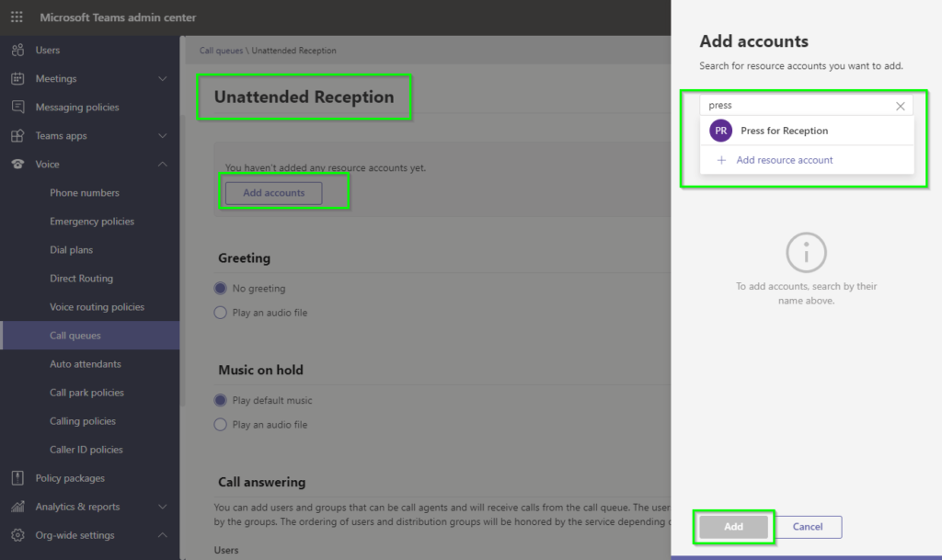Expand the Meetings section chevron
The width and height of the screenshot is (942, 560).
[163, 79]
